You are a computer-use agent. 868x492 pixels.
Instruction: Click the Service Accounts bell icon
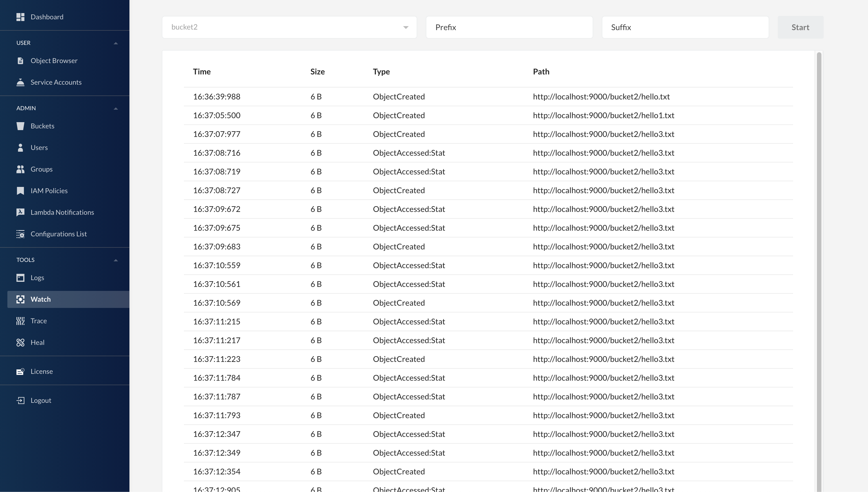(x=20, y=82)
